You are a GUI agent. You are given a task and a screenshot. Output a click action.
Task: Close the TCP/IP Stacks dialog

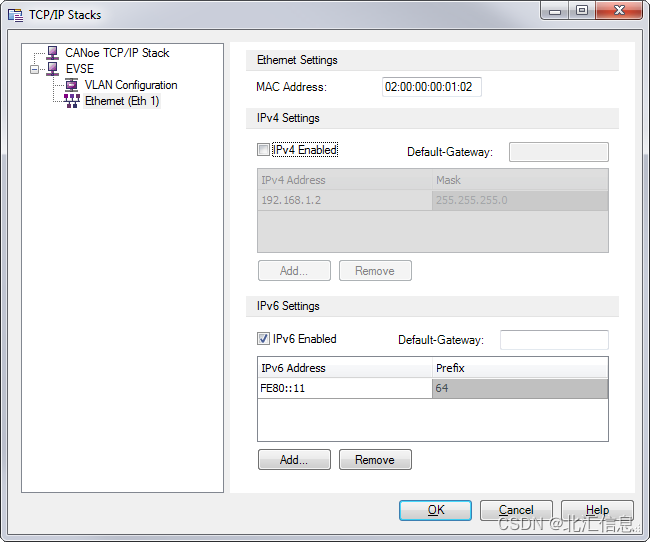(619, 11)
